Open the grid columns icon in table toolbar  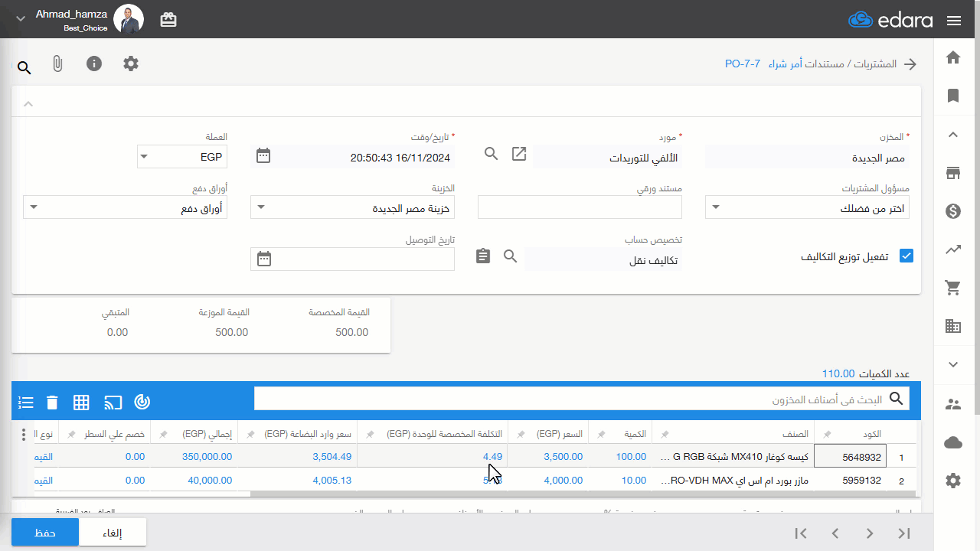[82, 402]
